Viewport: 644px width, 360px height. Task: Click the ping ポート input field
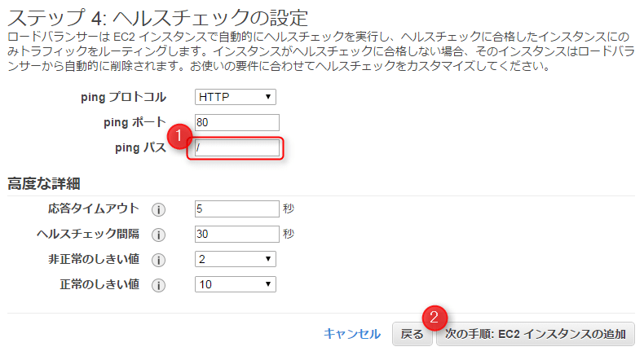(237, 123)
